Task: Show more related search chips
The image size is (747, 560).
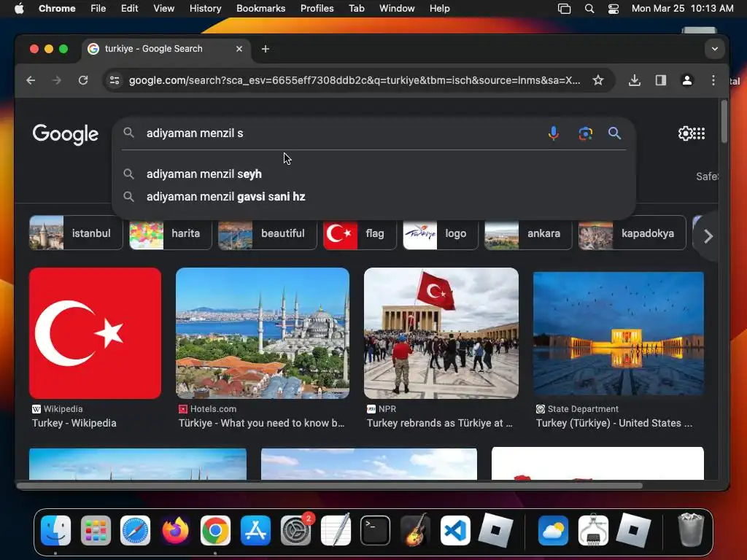Action: point(708,236)
